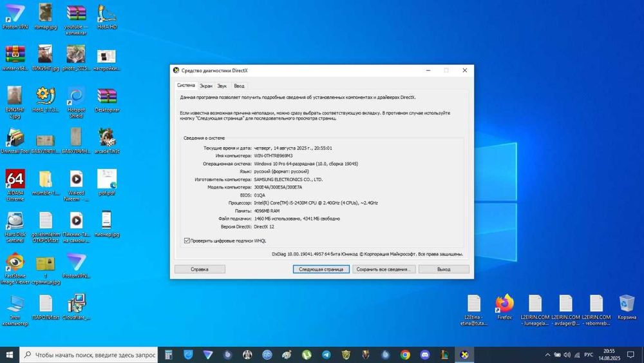
Task: Click the taskbar search box
Action: (x=89, y=355)
